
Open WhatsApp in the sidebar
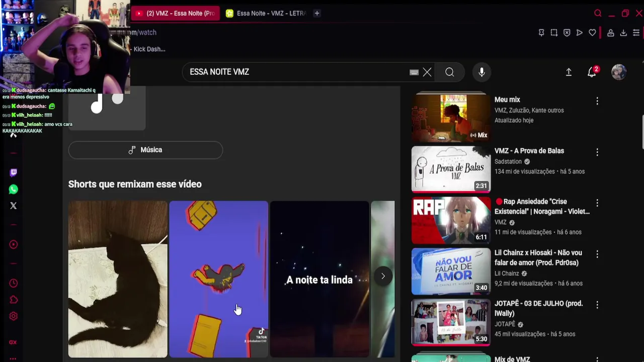click(x=14, y=190)
